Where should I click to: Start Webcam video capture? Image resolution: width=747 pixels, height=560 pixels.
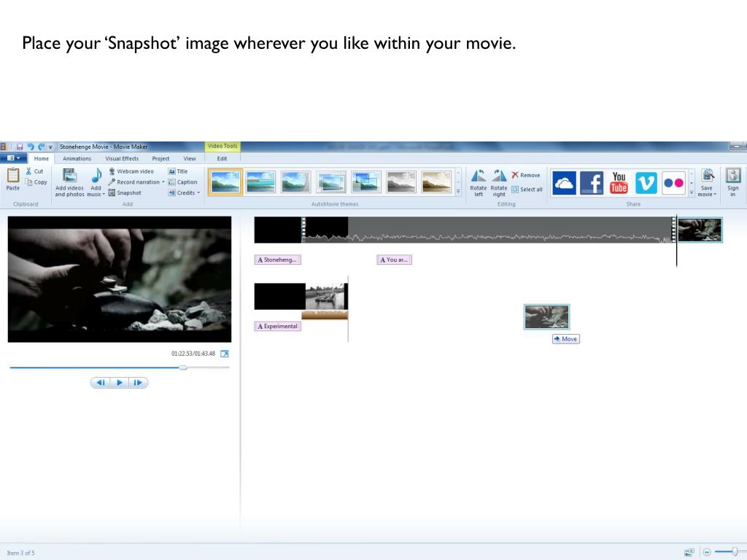131,171
